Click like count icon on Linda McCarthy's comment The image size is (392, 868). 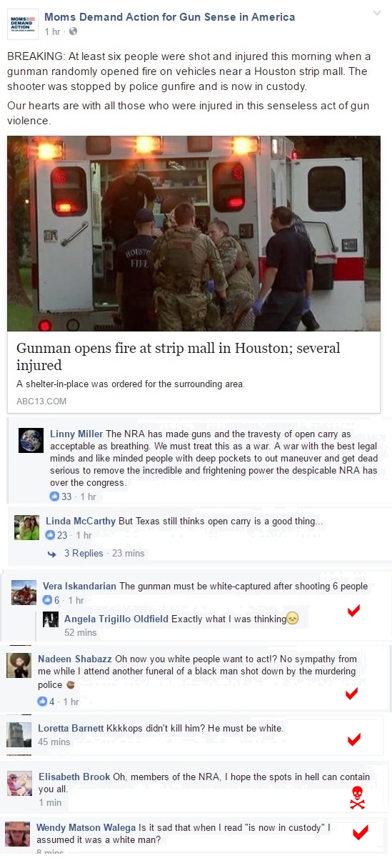[50, 534]
